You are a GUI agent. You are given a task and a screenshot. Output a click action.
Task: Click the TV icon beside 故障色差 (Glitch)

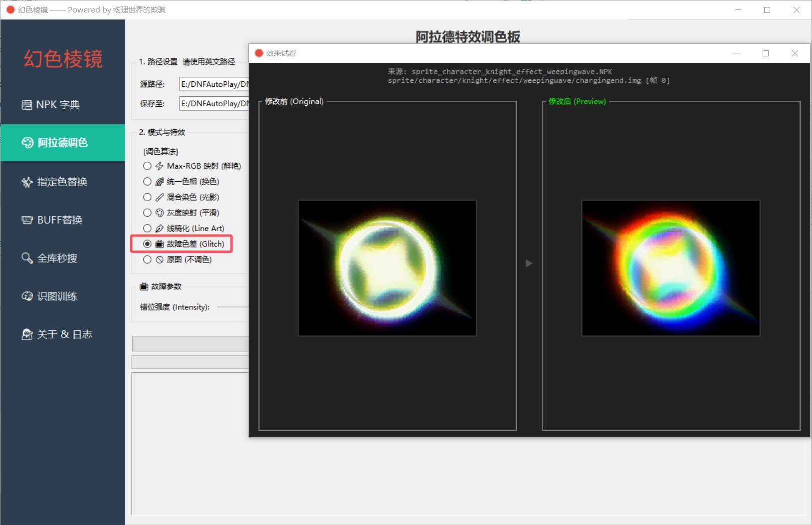159,244
